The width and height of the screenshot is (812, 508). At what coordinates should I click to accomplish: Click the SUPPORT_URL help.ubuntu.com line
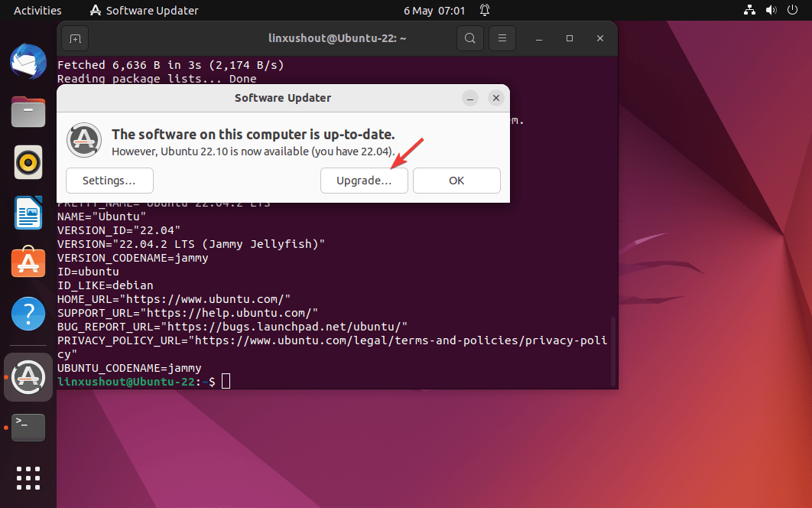(187, 313)
